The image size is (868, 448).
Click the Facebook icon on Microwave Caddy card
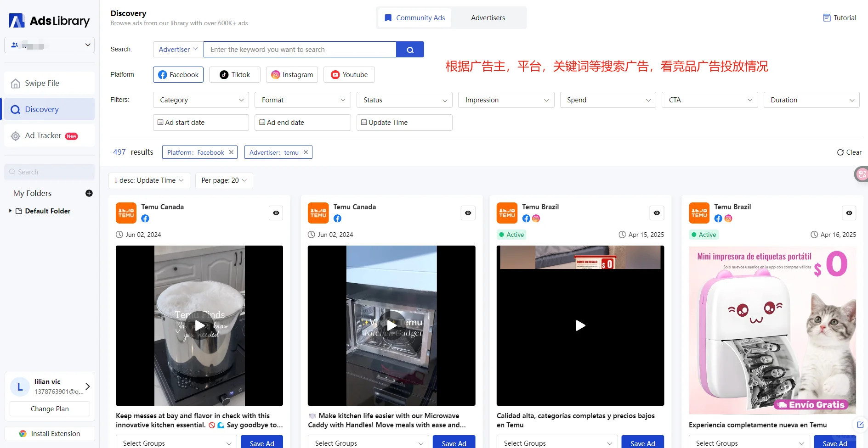pyautogui.click(x=337, y=218)
